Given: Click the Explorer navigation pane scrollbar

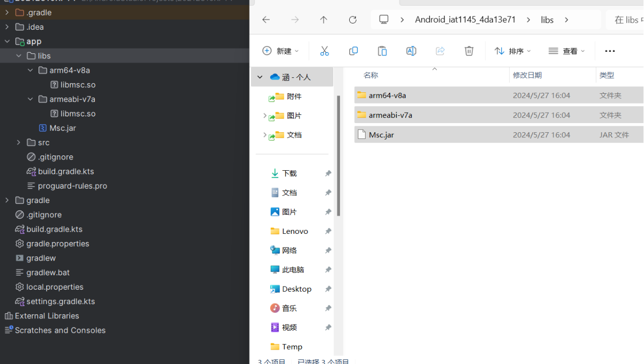Looking at the screenshot, I should [x=338, y=156].
